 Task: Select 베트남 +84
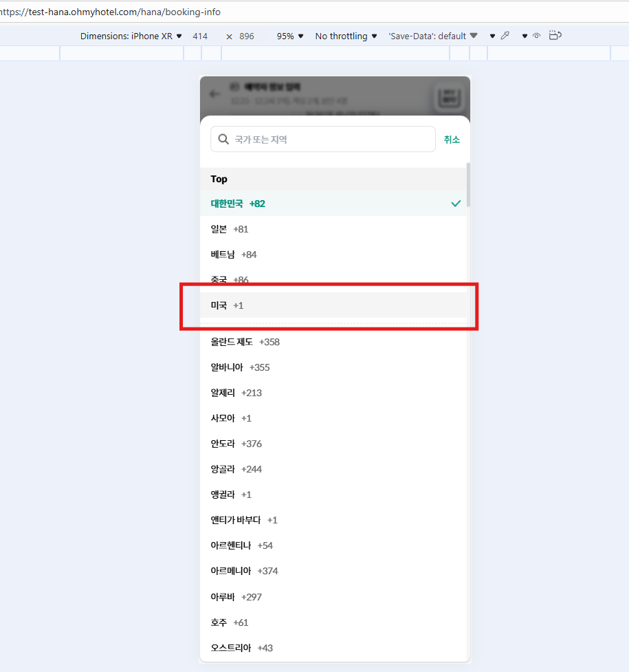(333, 254)
